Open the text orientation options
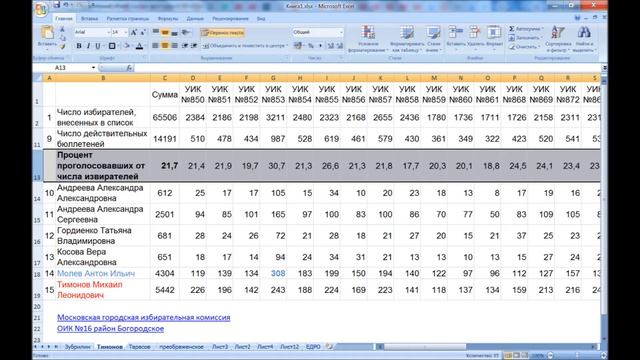640x360 pixels. 187,32
